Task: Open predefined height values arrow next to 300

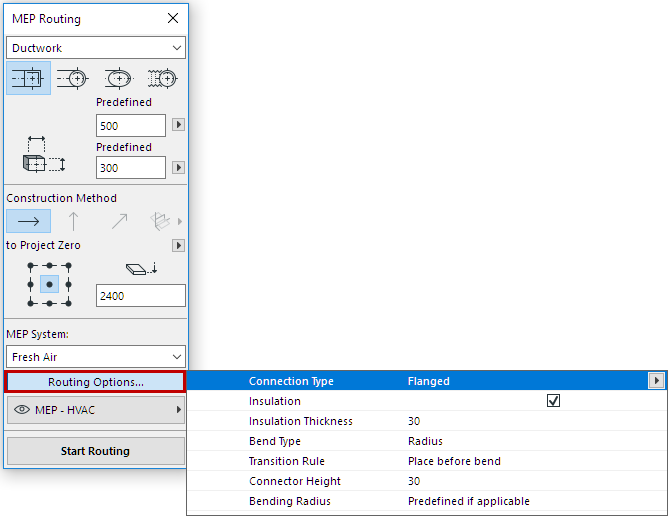Action: [x=178, y=167]
